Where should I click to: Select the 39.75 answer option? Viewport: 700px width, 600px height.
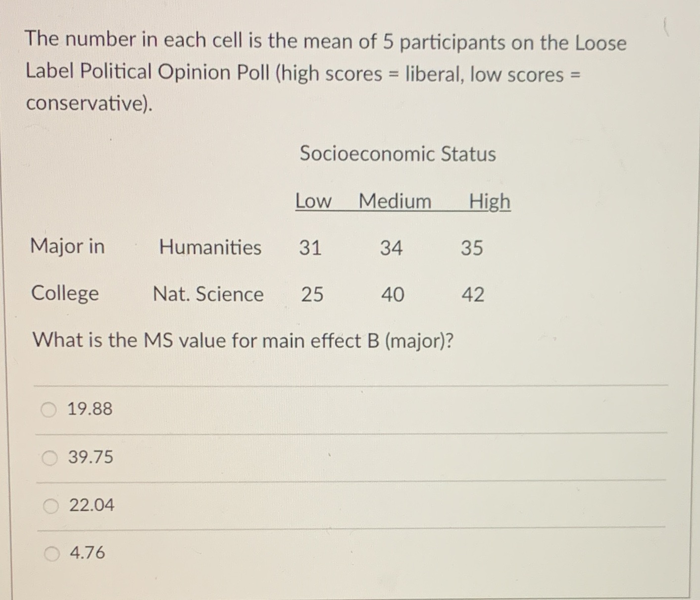tap(49, 457)
